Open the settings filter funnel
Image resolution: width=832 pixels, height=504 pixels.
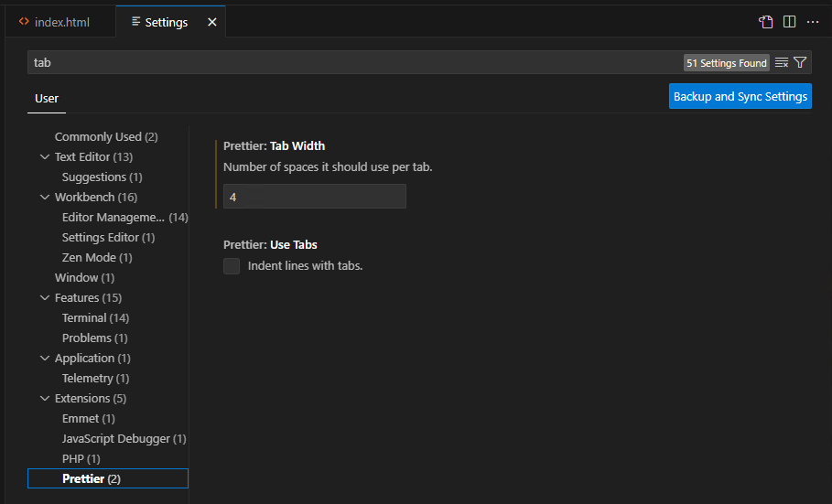coord(800,62)
